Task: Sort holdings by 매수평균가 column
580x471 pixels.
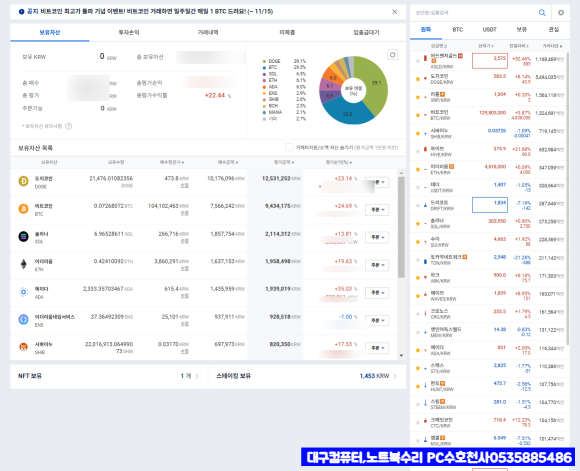Action: (172, 162)
